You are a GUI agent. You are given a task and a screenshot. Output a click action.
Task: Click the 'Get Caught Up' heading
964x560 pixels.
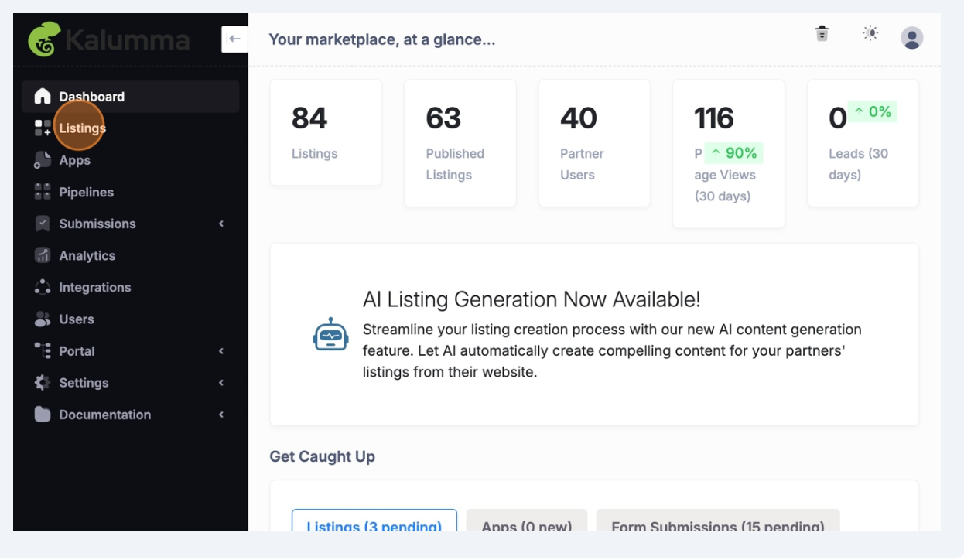pyautogui.click(x=323, y=456)
